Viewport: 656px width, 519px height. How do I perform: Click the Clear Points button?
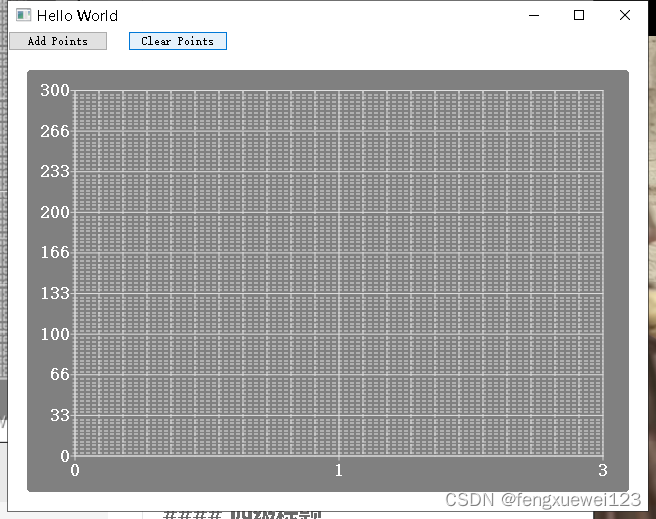[178, 41]
